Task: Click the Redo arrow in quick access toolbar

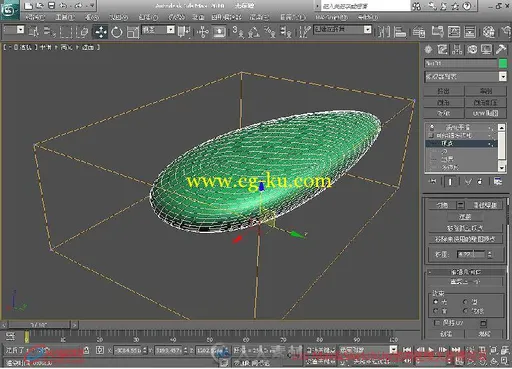Action: (x=79, y=6)
